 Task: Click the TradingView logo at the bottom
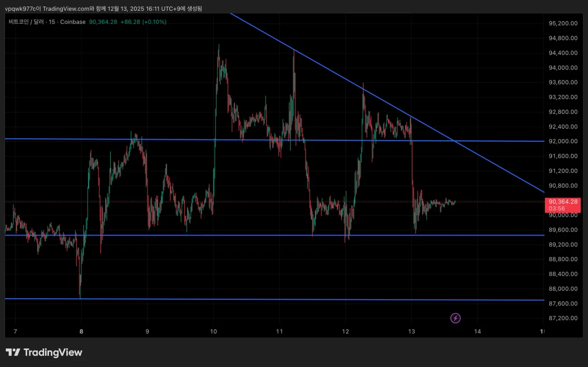[x=44, y=352]
